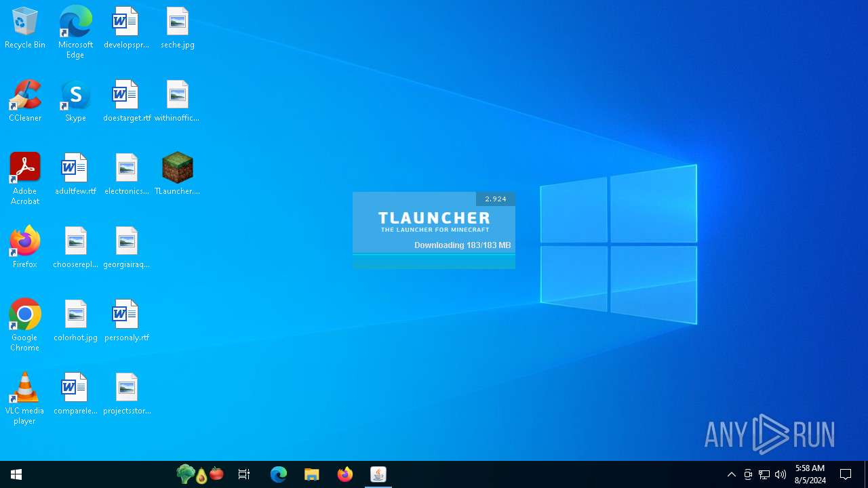Open Task View in taskbar

coord(244,474)
